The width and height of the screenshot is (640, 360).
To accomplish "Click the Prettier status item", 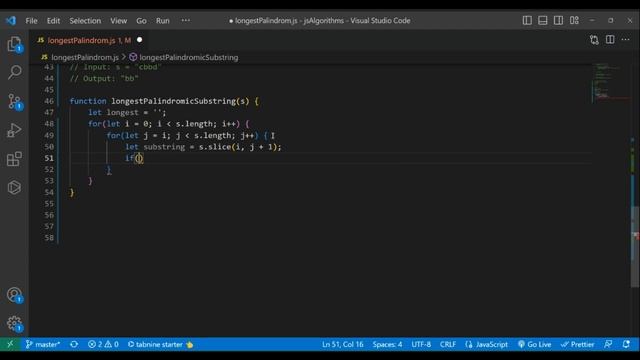I will pyautogui.click(x=577, y=344).
